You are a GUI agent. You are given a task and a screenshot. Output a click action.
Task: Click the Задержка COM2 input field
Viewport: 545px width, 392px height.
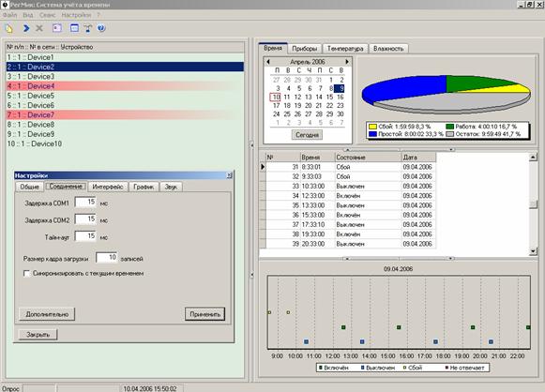[85, 219]
